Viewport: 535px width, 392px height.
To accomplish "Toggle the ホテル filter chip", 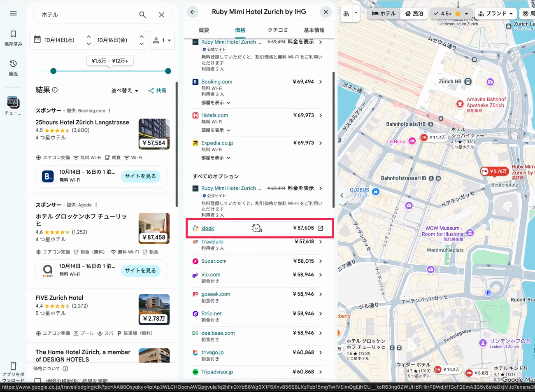I will click(x=384, y=14).
